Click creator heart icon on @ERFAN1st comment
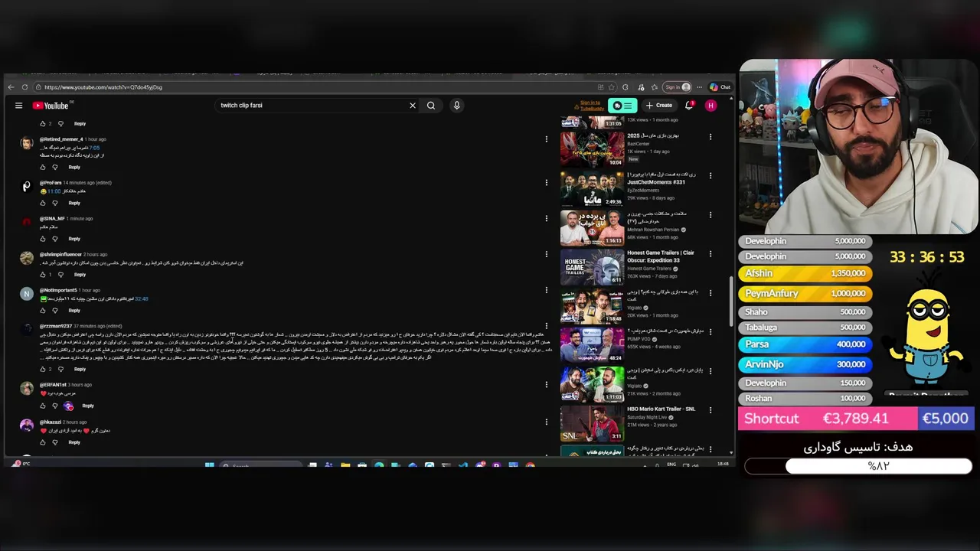 [69, 406]
